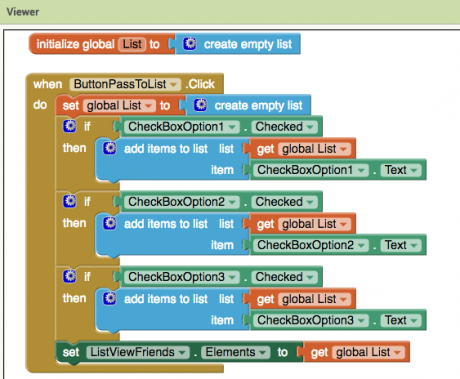Click mutator gear on set global List create empty list
This screenshot has height=379, width=460.
(201, 105)
